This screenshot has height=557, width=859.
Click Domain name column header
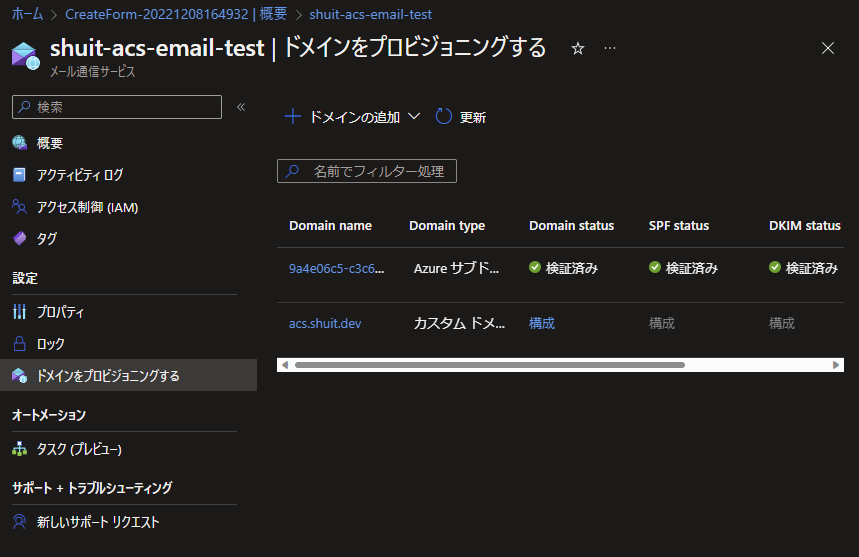point(330,226)
